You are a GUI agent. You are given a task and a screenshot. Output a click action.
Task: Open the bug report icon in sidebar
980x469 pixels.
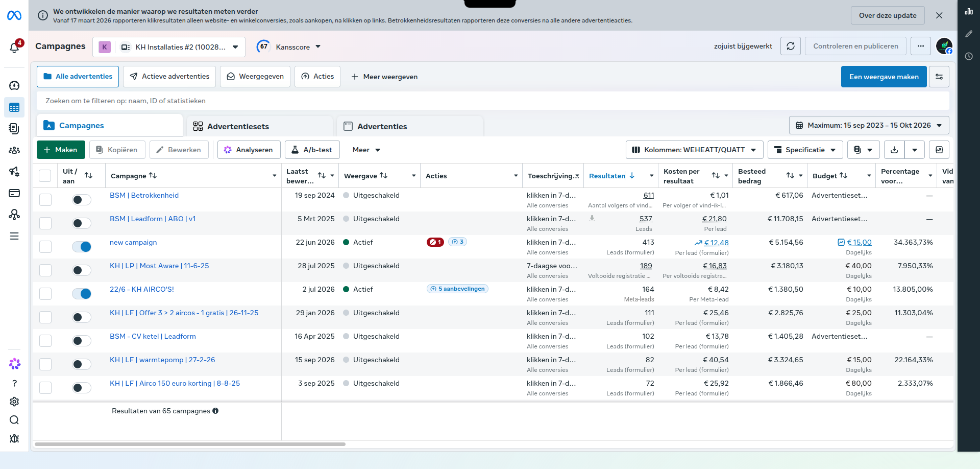(14, 438)
